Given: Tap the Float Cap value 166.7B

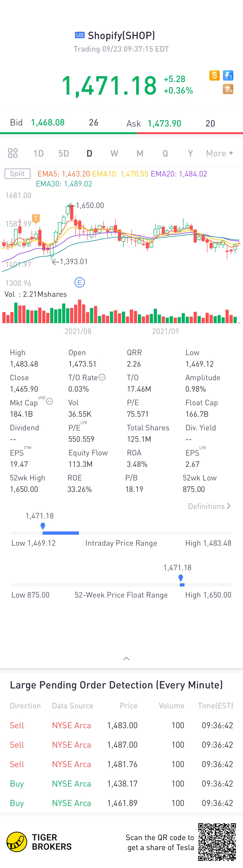Looking at the screenshot, I should [x=197, y=414].
